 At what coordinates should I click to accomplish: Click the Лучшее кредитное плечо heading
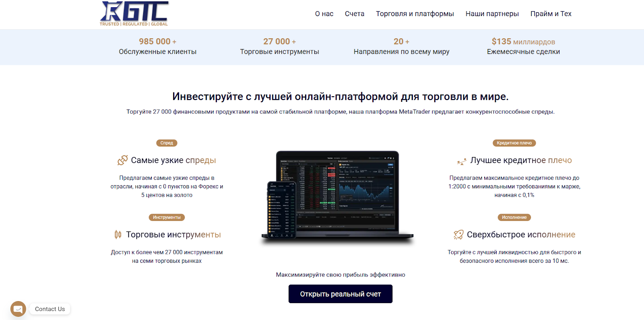(x=521, y=160)
